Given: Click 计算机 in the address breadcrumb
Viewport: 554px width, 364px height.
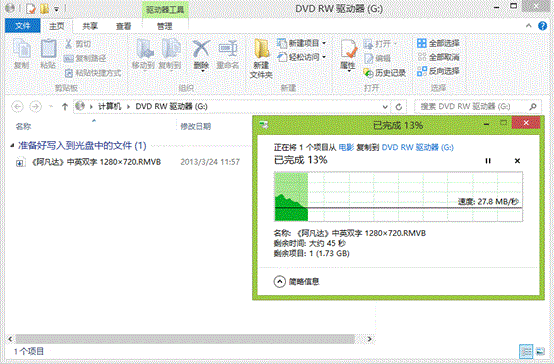Looking at the screenshot, I should 109,106.
